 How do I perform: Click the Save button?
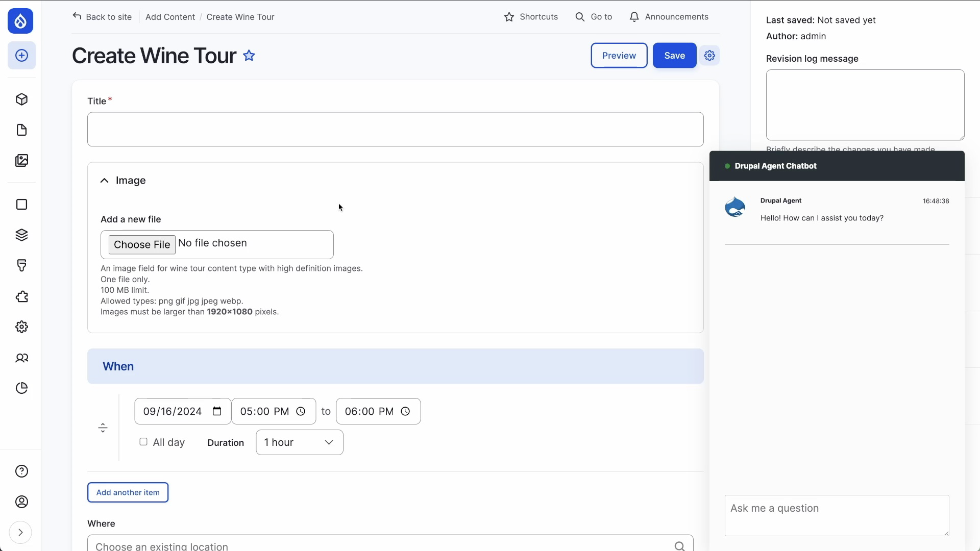click(x=674, y=55)
